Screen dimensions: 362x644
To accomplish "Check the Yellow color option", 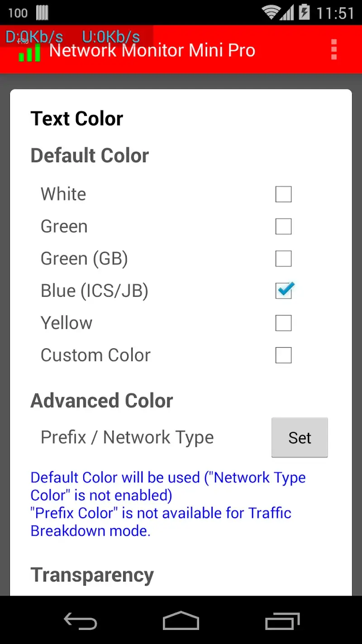I will [x=283, y=323].
